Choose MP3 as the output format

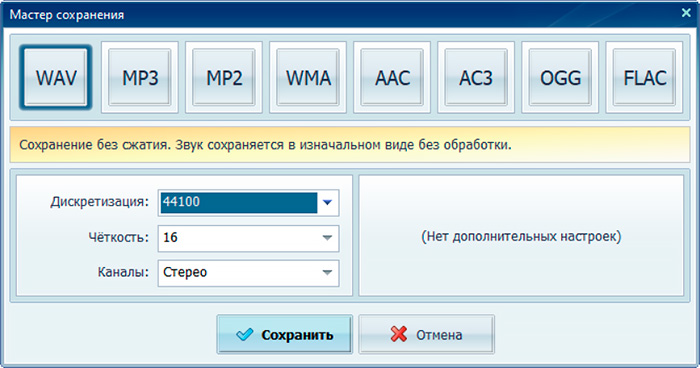coord(140,78)
